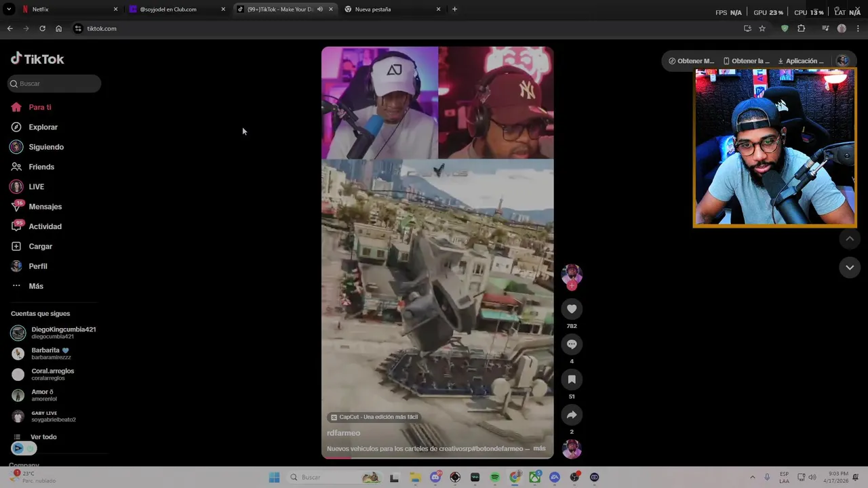
Task: Open site info icon in address bar
Action: (79, 28)
